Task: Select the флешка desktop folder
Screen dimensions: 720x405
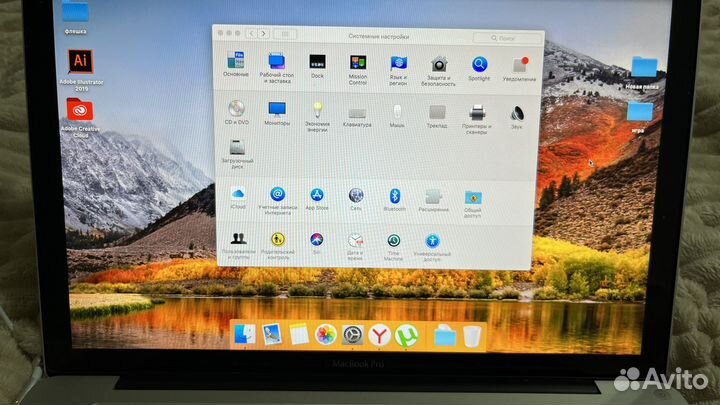Action: coord(75,11)
